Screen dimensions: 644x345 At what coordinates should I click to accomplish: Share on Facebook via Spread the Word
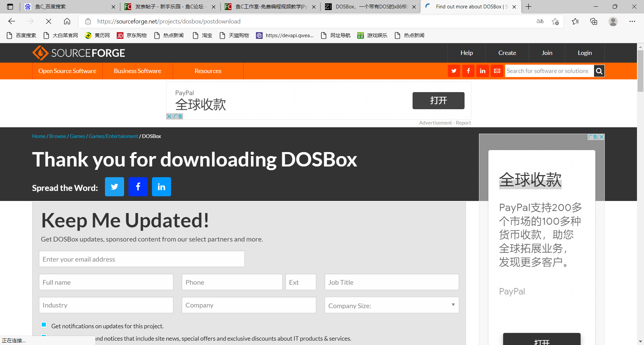coord(138,187)
